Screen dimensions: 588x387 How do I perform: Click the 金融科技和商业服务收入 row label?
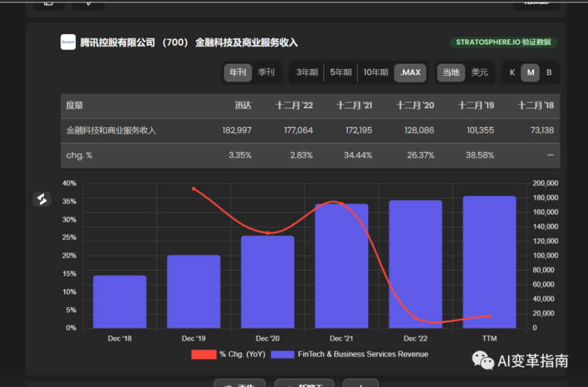[111, 130]
